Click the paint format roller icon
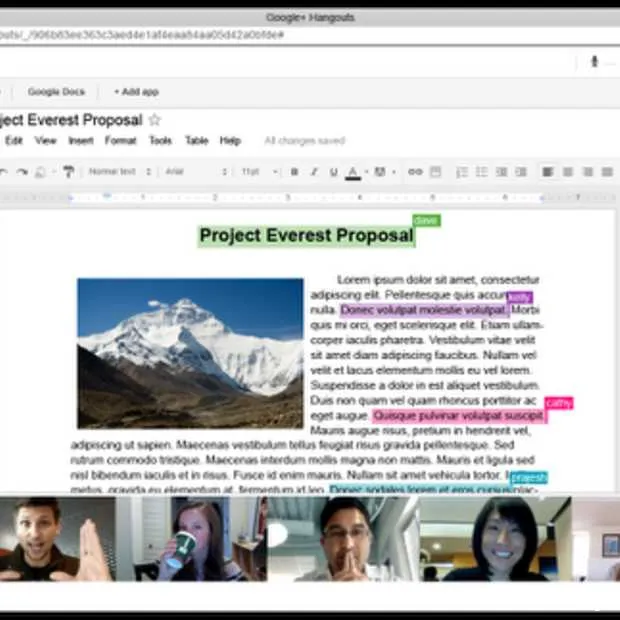 click(68, 172)
